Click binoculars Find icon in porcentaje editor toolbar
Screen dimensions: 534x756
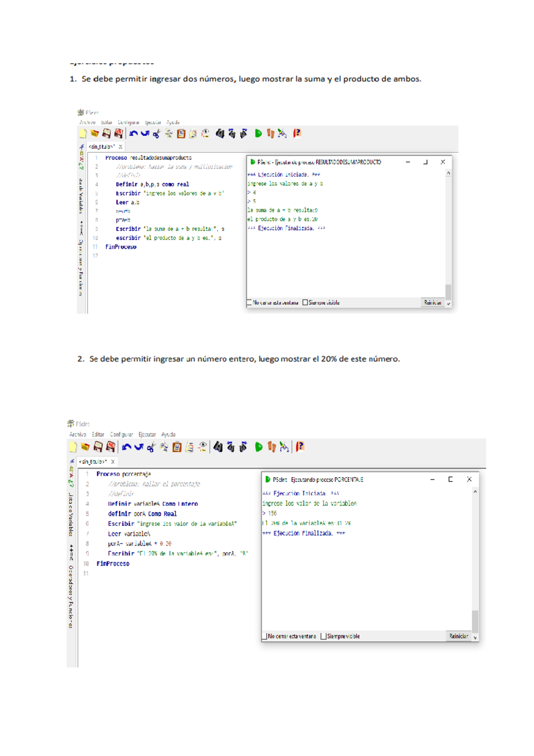point(218,447)
